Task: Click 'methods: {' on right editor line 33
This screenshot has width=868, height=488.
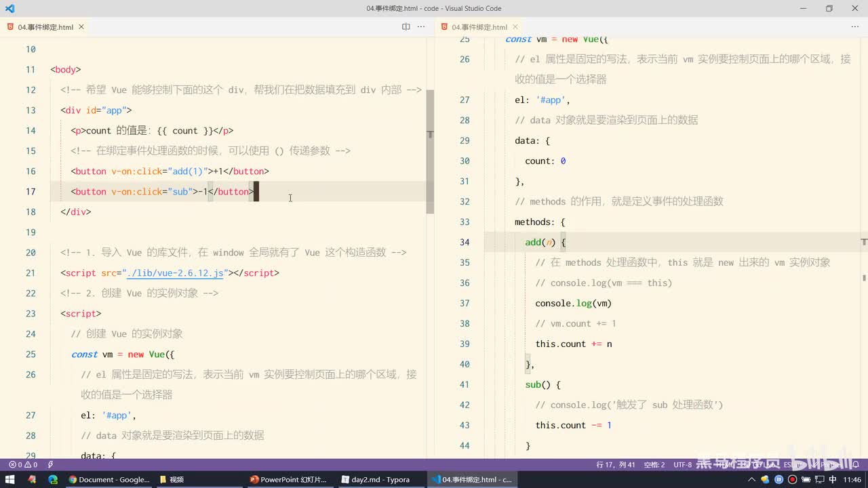Action: coord(540,222)
